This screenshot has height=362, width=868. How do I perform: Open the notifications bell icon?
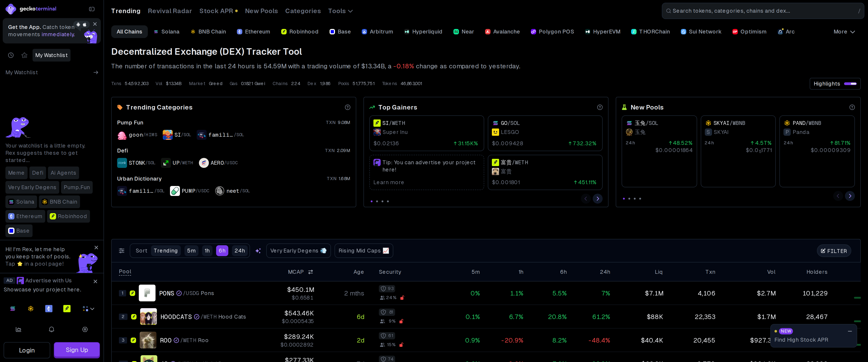(52, 329)
